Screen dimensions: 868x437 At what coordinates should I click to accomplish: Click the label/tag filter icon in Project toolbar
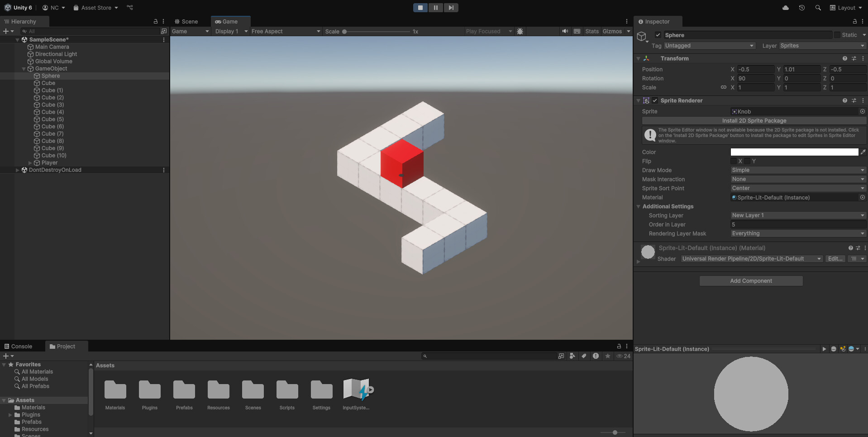[x=584, y=356]
